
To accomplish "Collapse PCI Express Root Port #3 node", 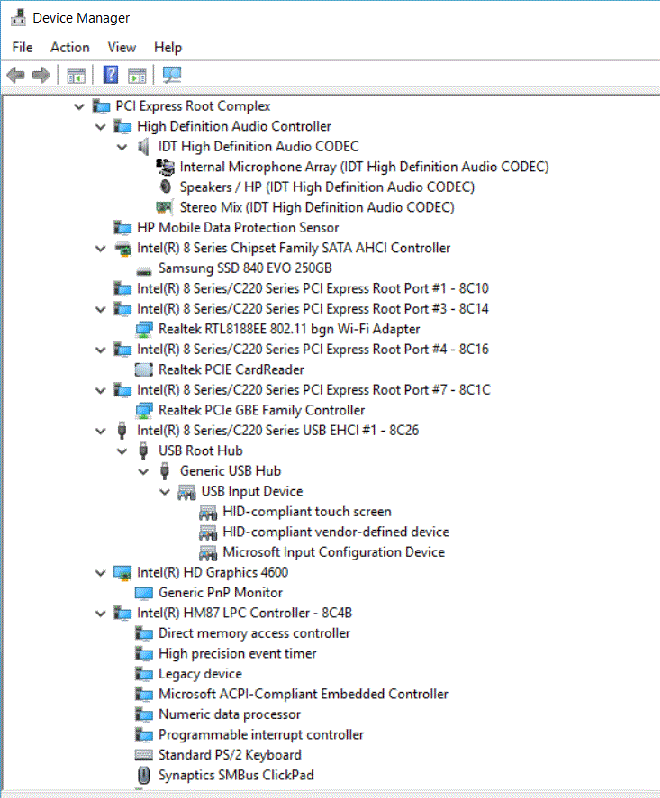I will (101, 309).
